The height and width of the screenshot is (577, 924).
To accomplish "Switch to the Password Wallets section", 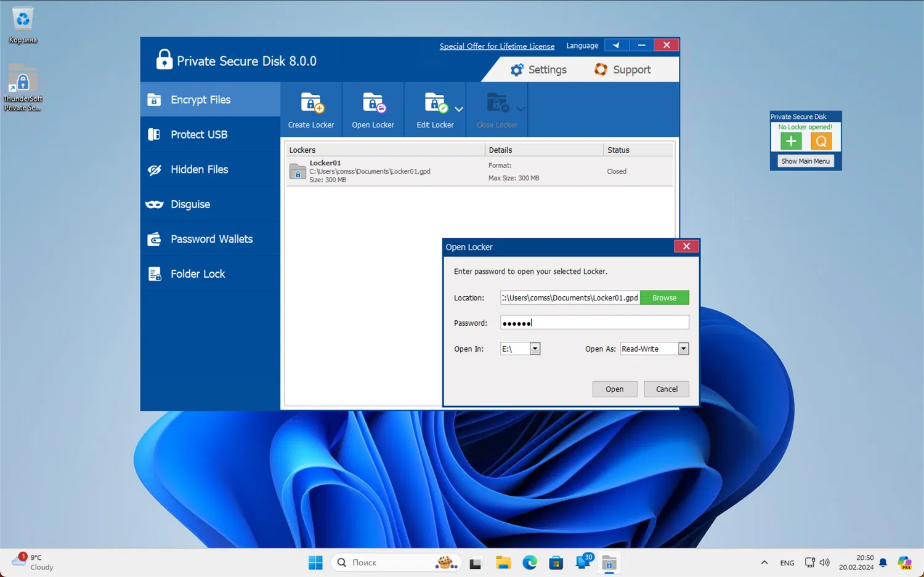I will tap(211, 239).
